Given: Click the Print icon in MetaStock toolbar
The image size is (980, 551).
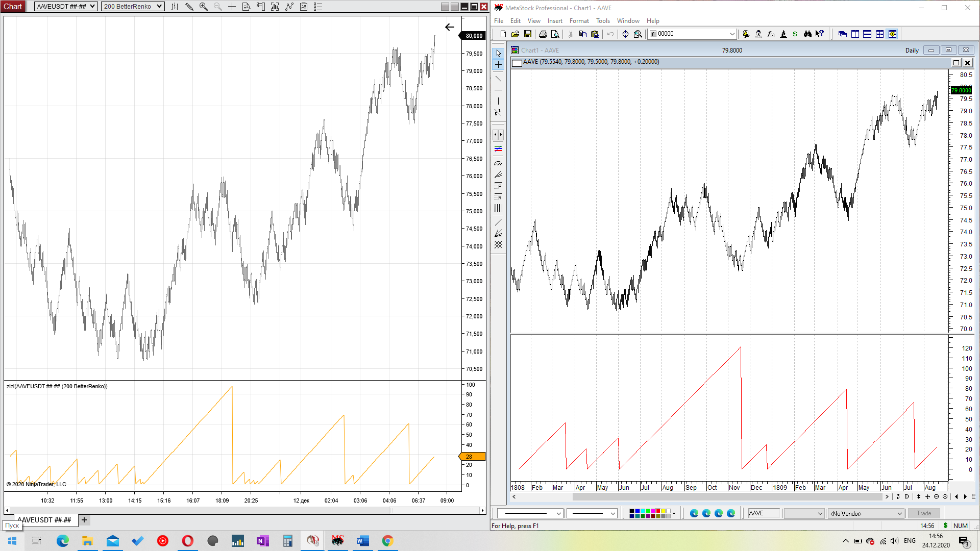Looking at the screenshot, I should coord(543,34).
